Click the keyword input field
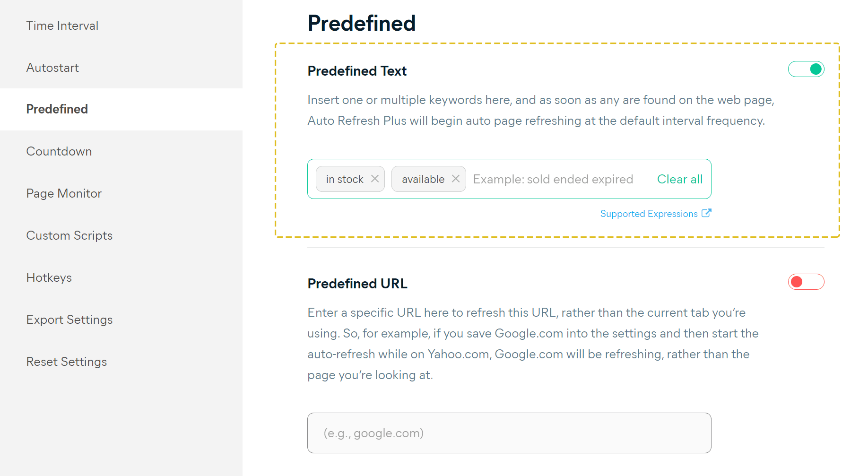The height and width of the screenshot is (476, 868). 553,179
